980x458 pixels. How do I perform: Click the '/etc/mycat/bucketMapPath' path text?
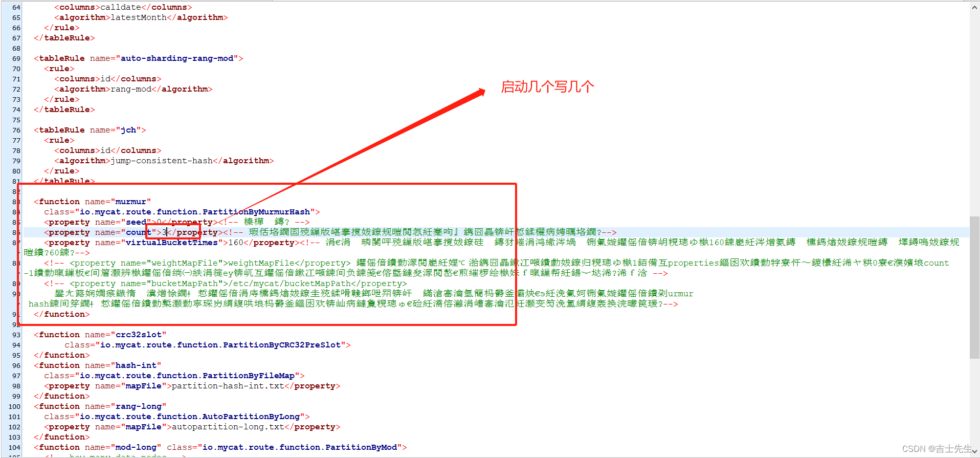[x=289, y=283]
